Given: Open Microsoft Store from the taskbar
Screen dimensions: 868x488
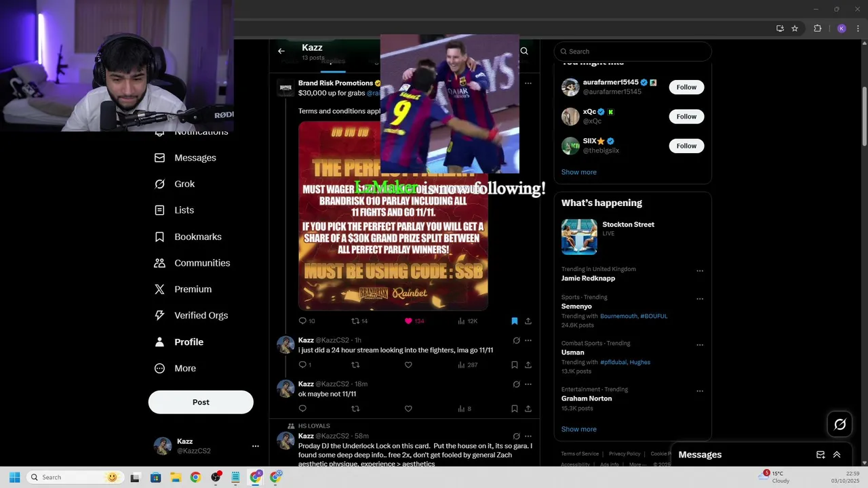Looking at the screenshot, I should tap(155, 477).
